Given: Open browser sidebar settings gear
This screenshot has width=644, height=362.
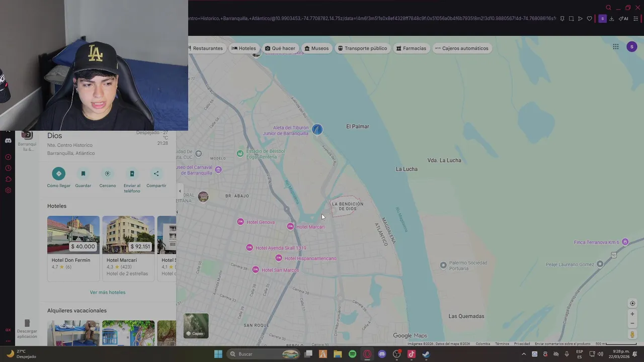Looking at the screenshot, I should 8,190.
